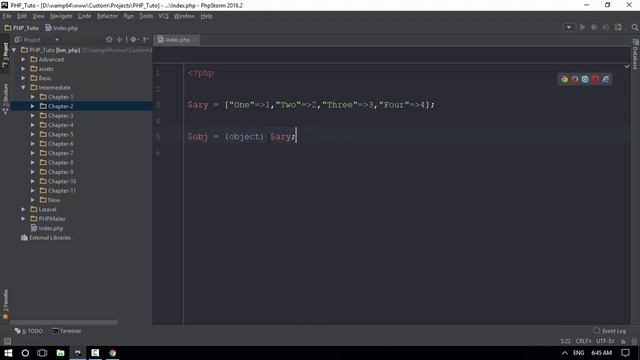This screenshot has height=360, width=640.
Task: Click the caret position 5:22 in status bar
Action: pos(565,341)
